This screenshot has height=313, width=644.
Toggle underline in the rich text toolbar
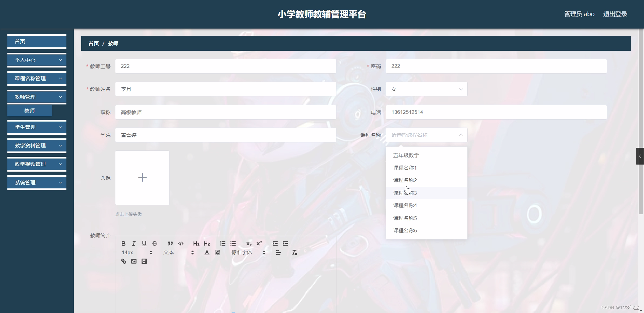(144, 243)
